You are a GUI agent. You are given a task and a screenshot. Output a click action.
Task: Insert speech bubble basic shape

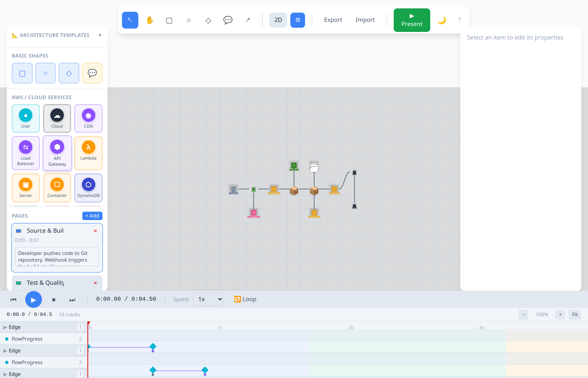pyautogui.click(x=92, y=73)
